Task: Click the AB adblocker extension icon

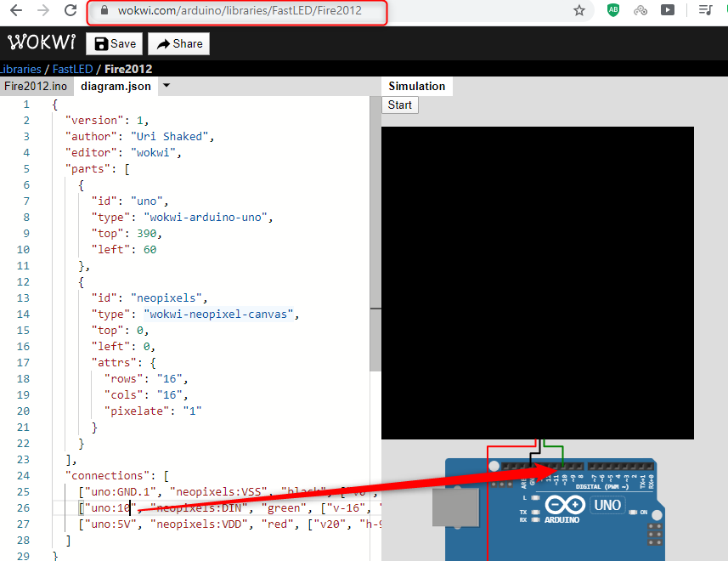Action: [x=612, y=10]
